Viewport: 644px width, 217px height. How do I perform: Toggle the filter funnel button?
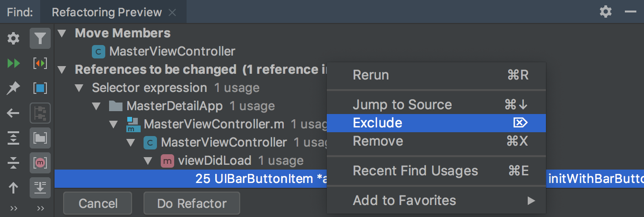[x=40, y=38]
